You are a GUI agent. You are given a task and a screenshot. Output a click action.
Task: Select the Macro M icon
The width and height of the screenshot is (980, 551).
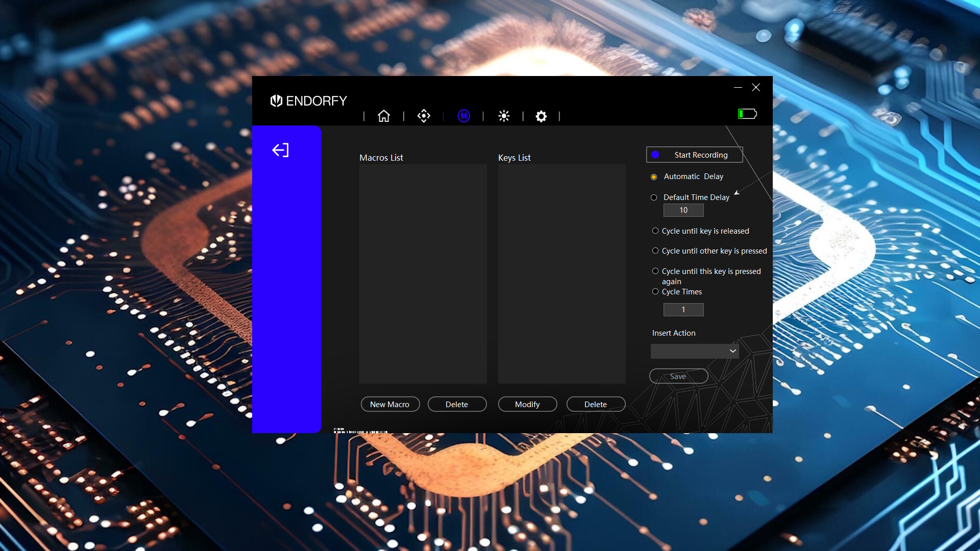coord(463,116)
